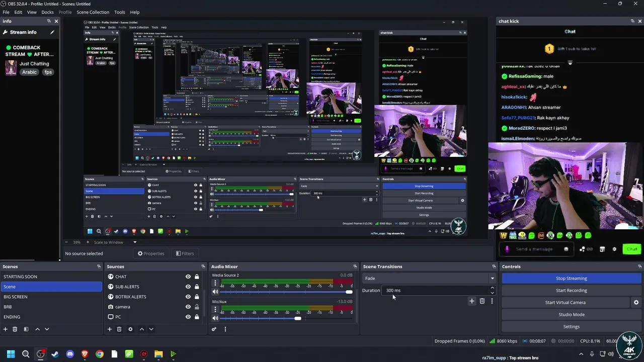This screenshot has height=362, width=644.
Task: Edit stream info with pencil icon
Action: (x=52, y=32)
